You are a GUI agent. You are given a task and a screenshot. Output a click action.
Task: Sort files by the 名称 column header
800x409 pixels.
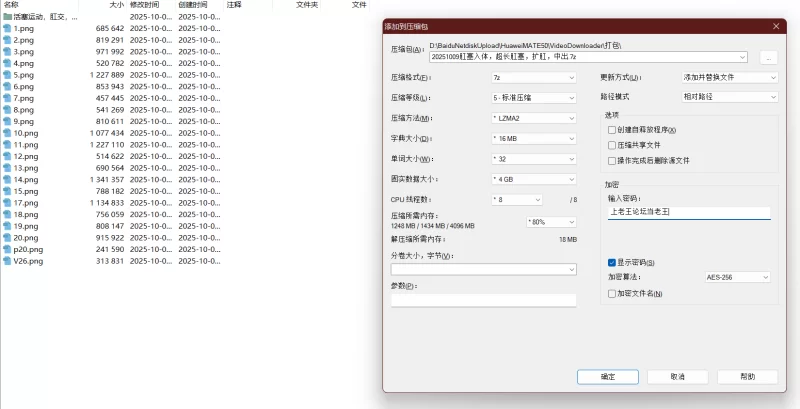pos(11,5)
